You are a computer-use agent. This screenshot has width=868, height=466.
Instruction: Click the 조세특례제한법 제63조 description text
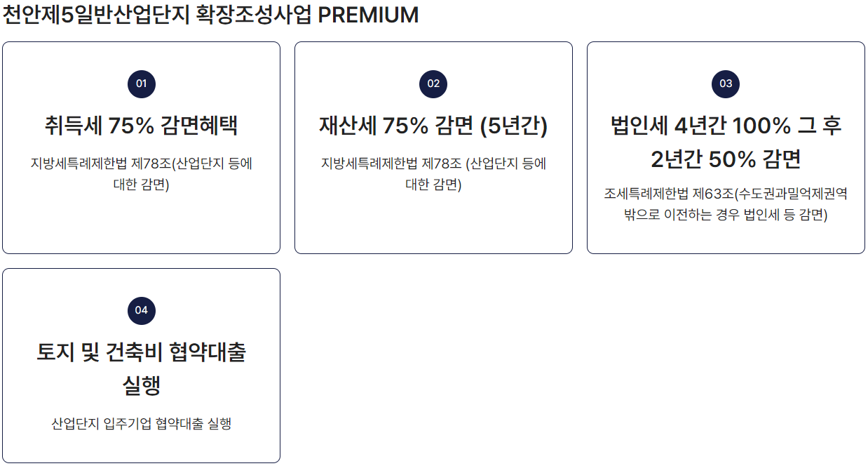pos(726,204)
